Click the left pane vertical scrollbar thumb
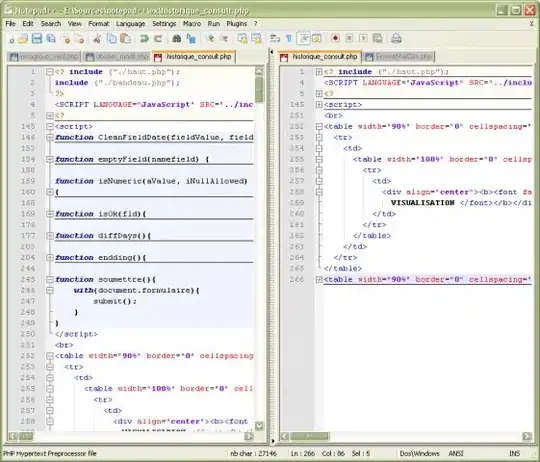 pyautogui.click(x=259, y=90)
